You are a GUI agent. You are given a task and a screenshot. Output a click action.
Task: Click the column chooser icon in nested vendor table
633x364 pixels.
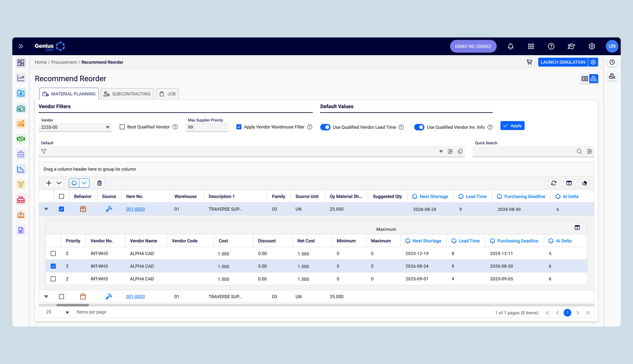pos(577,227)
